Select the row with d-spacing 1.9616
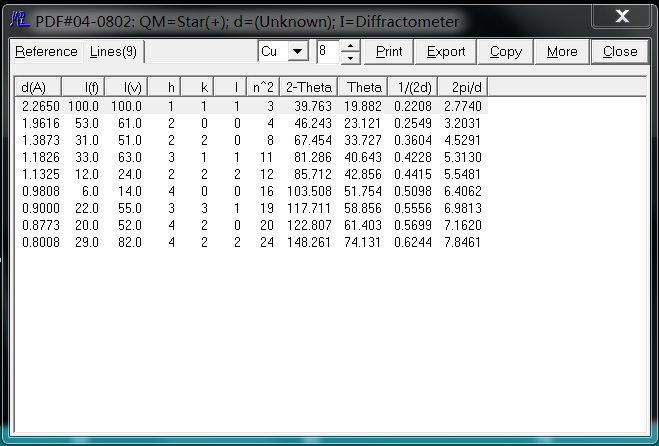This screenshot has width=659, height=446. 252,124
